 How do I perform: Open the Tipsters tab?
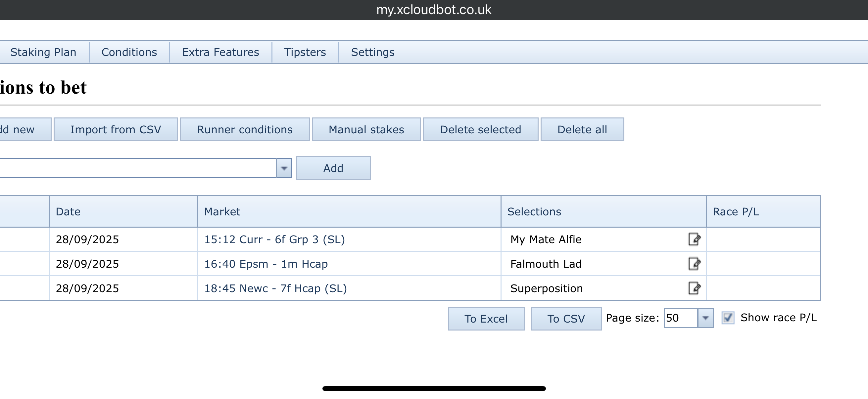(305, 52)
